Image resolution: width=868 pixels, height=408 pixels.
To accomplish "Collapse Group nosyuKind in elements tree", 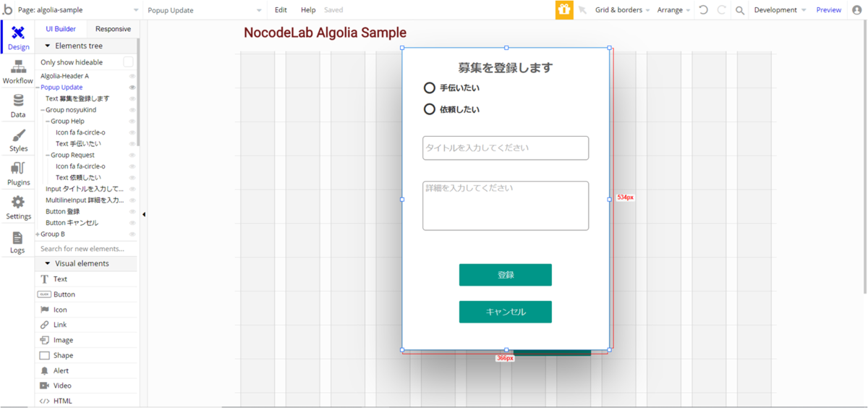I will pos(43,110).
